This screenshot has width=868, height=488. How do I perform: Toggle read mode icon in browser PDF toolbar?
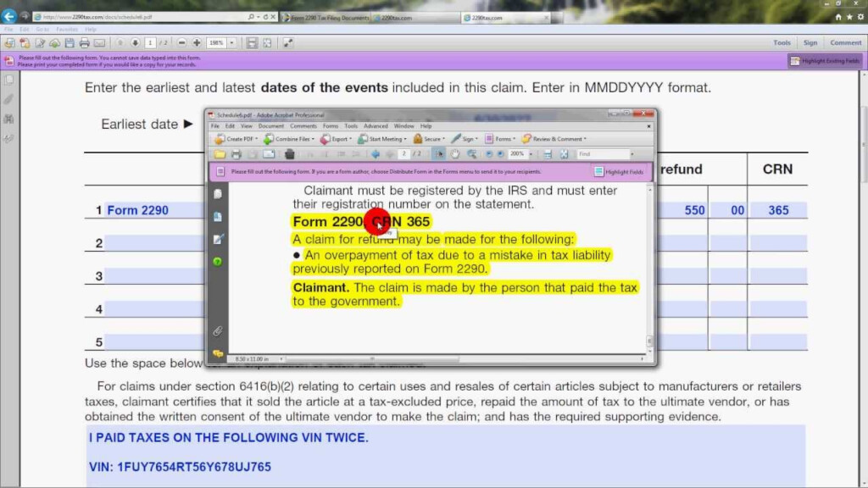(288, 42)
